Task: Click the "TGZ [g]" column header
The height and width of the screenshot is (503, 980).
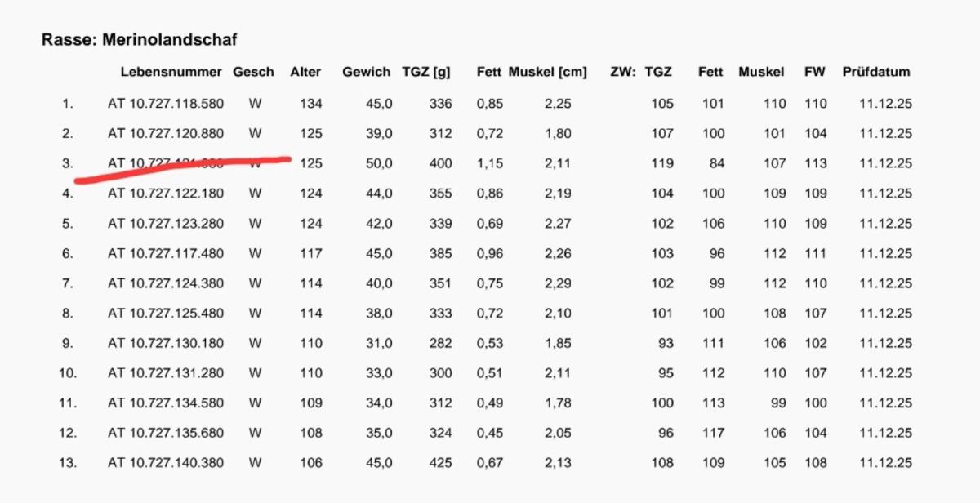Action: pos(426,72)
